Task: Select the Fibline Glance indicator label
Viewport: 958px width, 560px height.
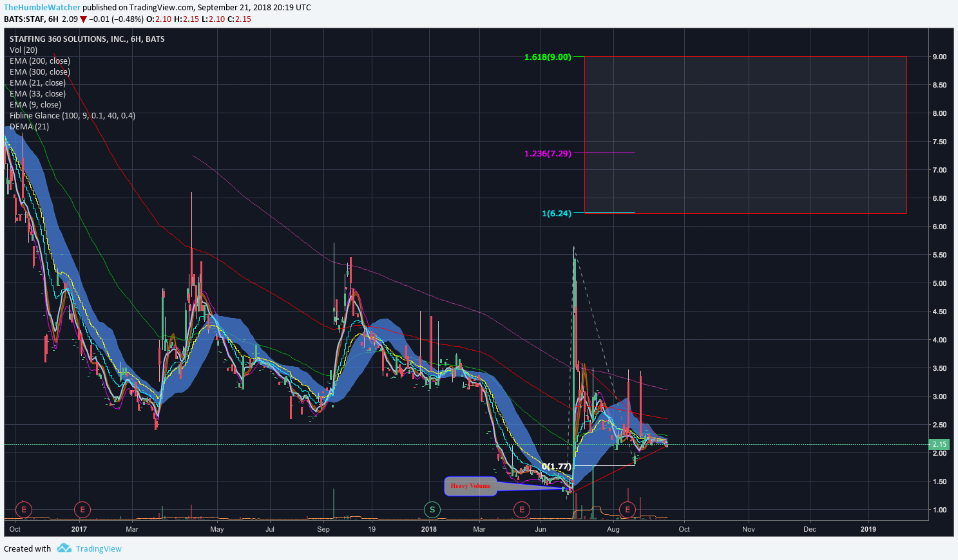Action: [72, 115]
